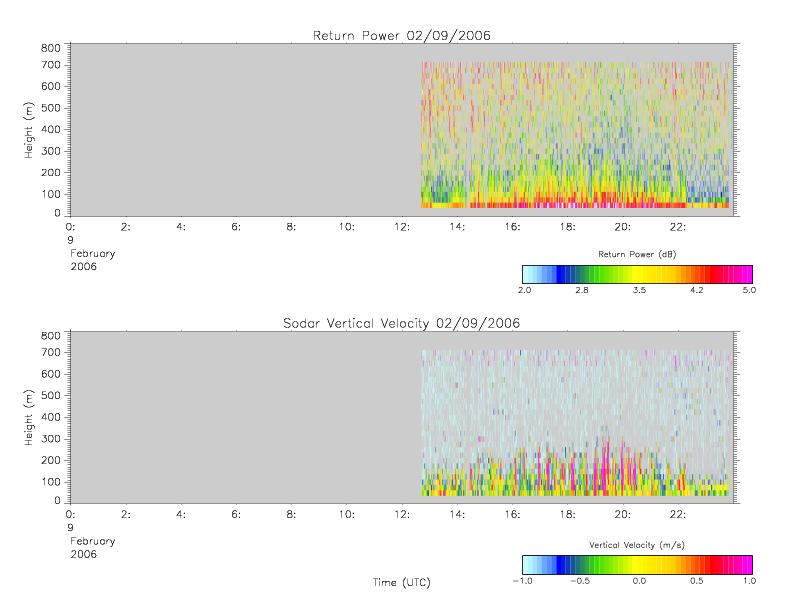The image size is (791, 611).
Task: Click the "20:" time tick under Vertical Velocity plot
Action: (623, 514)
